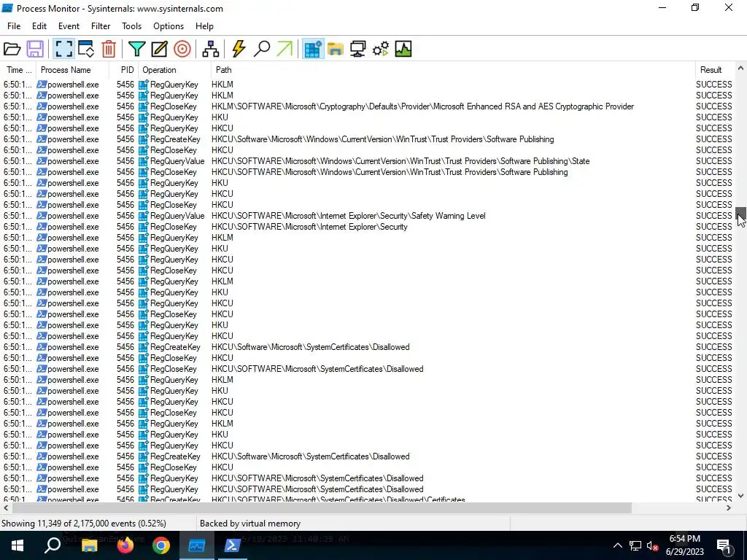Toggle the Autoscroll toolbar icon

point(86,49)
